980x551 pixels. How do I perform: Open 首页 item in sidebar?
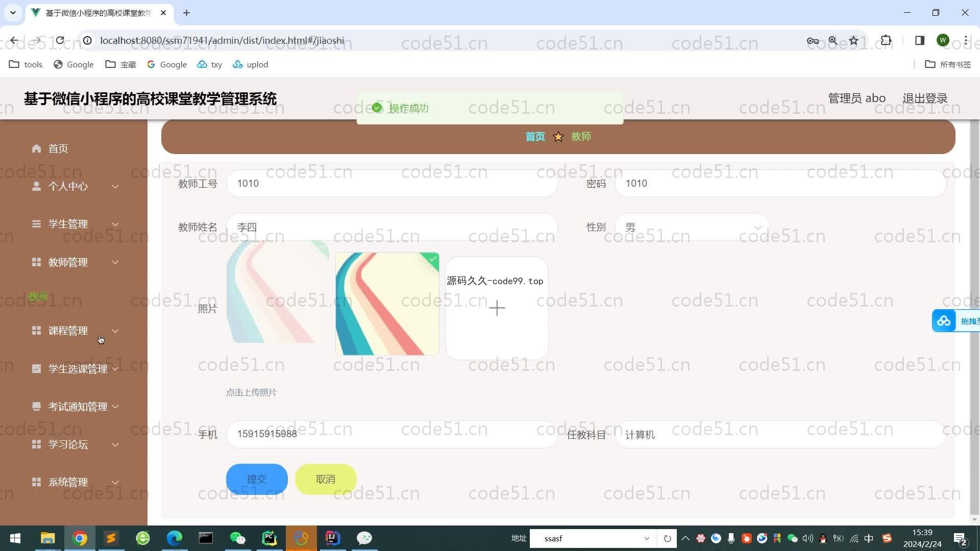tap(58, 148)
